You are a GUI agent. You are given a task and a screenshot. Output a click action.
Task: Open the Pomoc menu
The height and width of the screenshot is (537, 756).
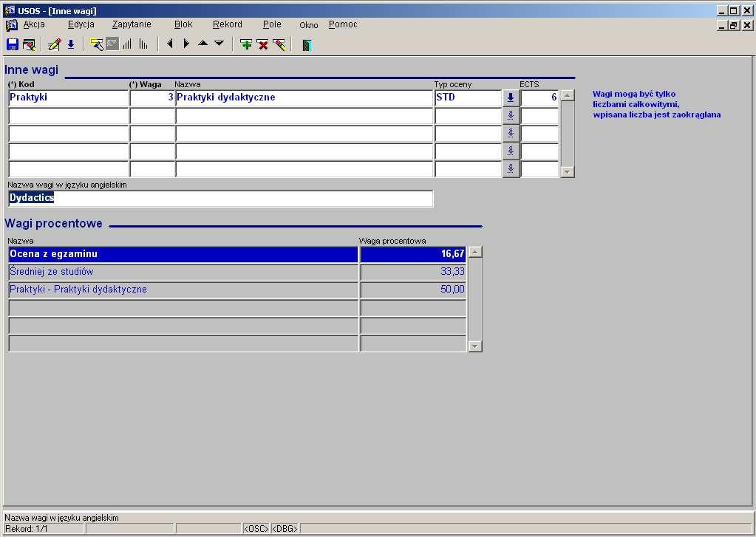(x=343, y=24)
